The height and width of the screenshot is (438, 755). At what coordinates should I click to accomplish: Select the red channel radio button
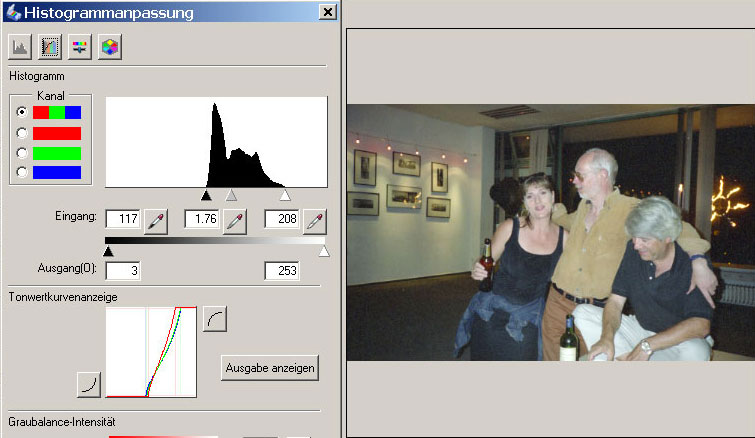click(22, 132)
